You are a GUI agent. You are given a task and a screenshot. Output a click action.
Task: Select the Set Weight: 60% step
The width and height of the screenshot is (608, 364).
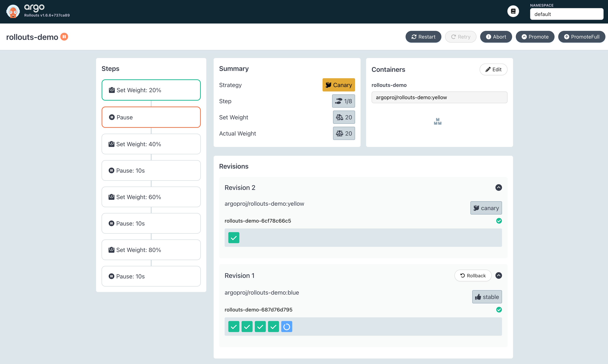click(x=151, y=197)
